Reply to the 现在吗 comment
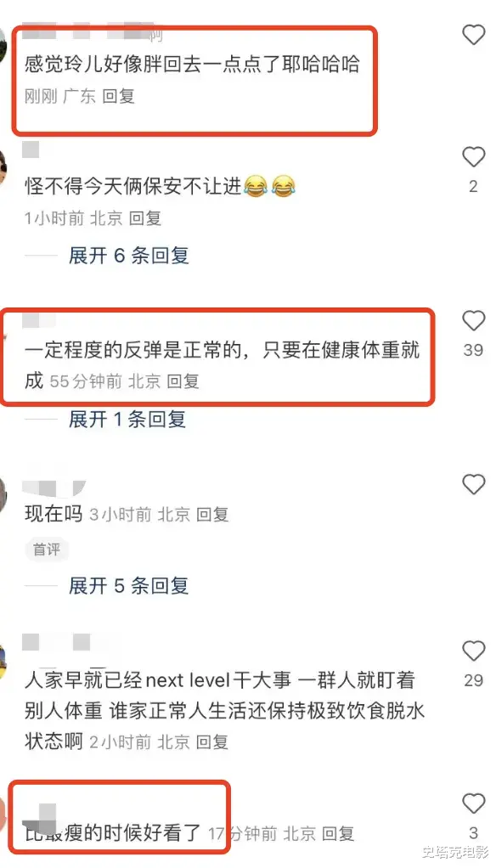This screenshot has height=868, width=496. pos(212,515)
